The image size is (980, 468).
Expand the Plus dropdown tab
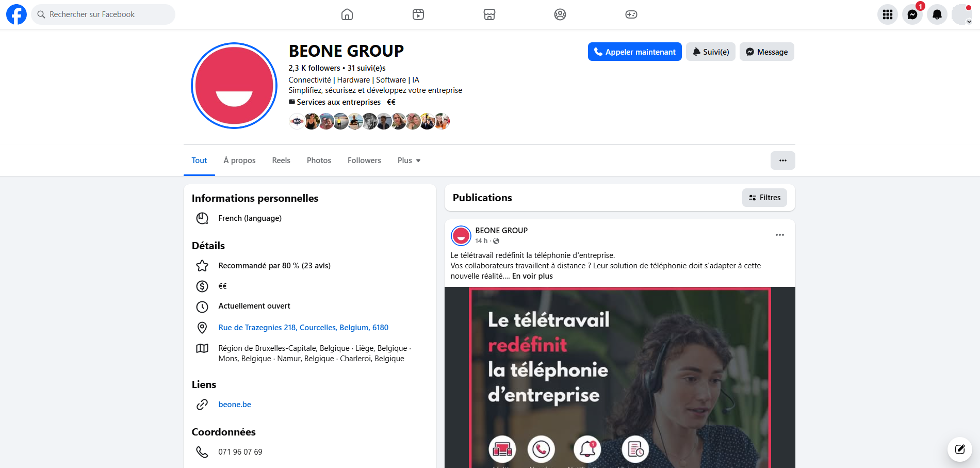point(409,160)
